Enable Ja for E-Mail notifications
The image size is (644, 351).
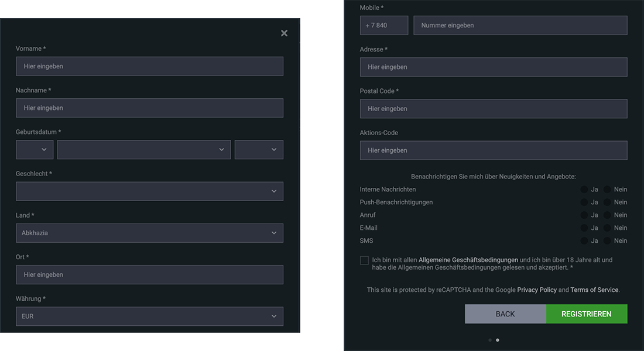pos(584,228)
